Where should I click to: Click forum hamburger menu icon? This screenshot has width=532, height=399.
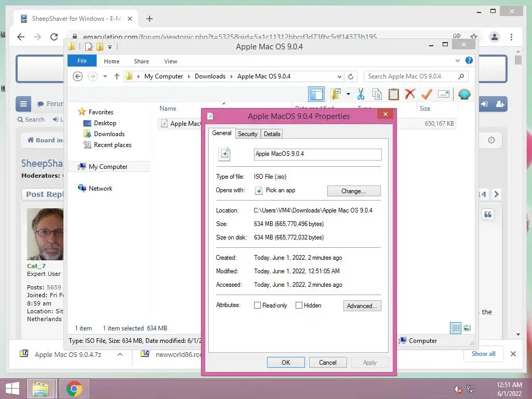[x=23, y=104]
